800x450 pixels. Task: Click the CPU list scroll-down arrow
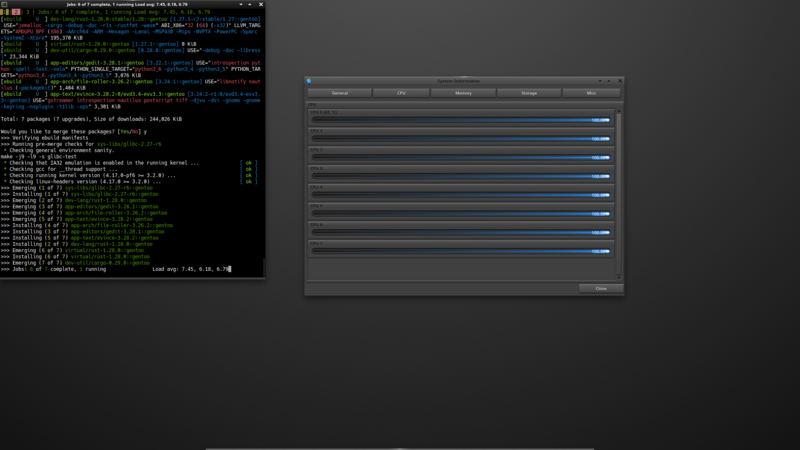pos(619,277)
